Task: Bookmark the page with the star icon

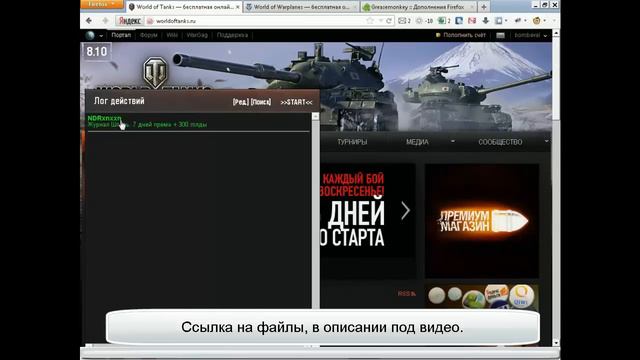Action: point(370,20)
